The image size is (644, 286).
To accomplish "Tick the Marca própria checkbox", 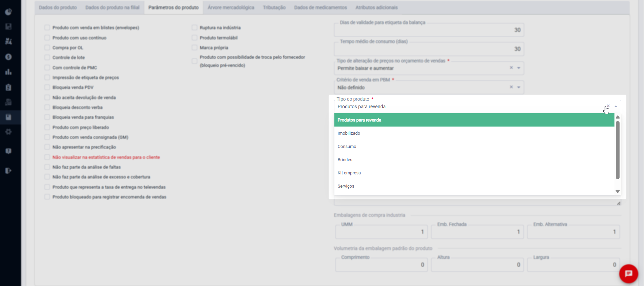I will [195, 47].
